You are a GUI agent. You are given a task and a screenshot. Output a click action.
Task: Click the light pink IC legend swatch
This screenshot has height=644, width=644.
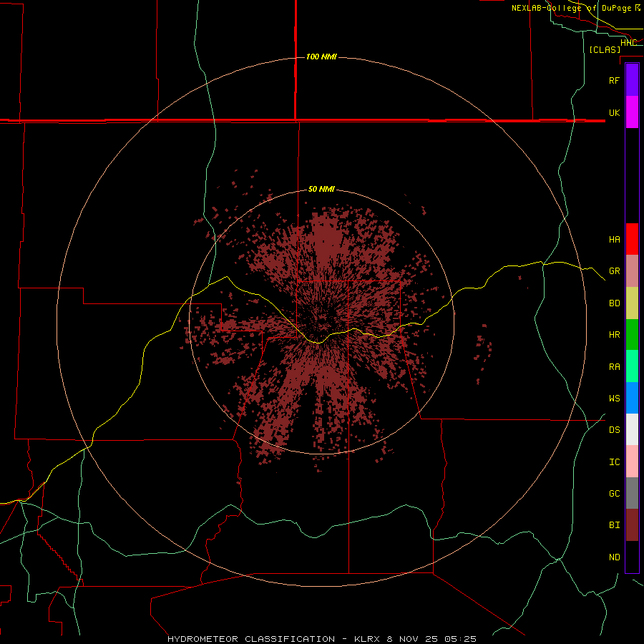point(632,462)
